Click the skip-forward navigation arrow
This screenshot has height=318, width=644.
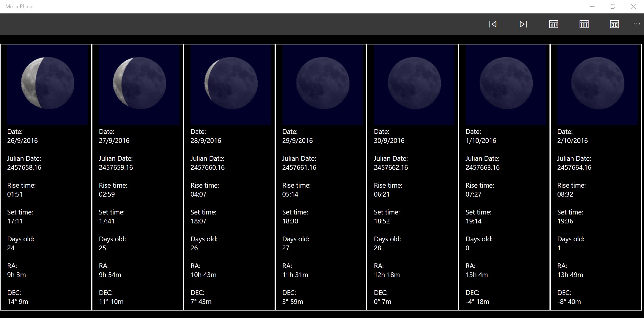tap(524, 24)
